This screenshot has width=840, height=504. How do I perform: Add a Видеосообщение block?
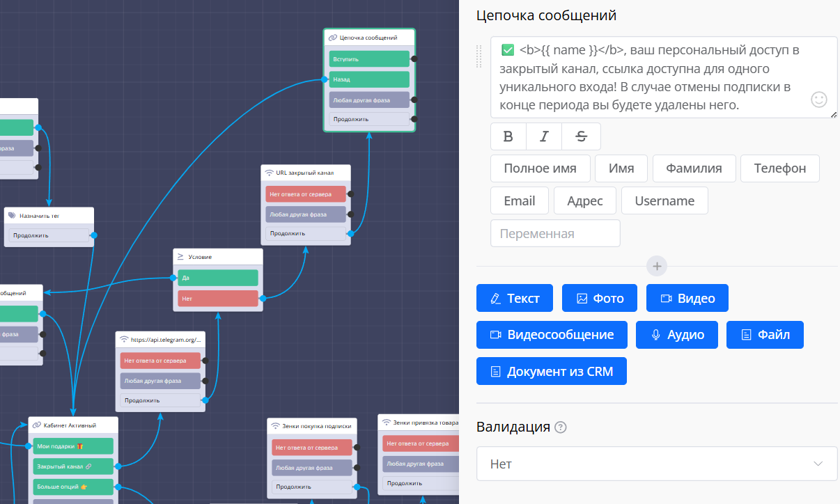coord(552,335)
